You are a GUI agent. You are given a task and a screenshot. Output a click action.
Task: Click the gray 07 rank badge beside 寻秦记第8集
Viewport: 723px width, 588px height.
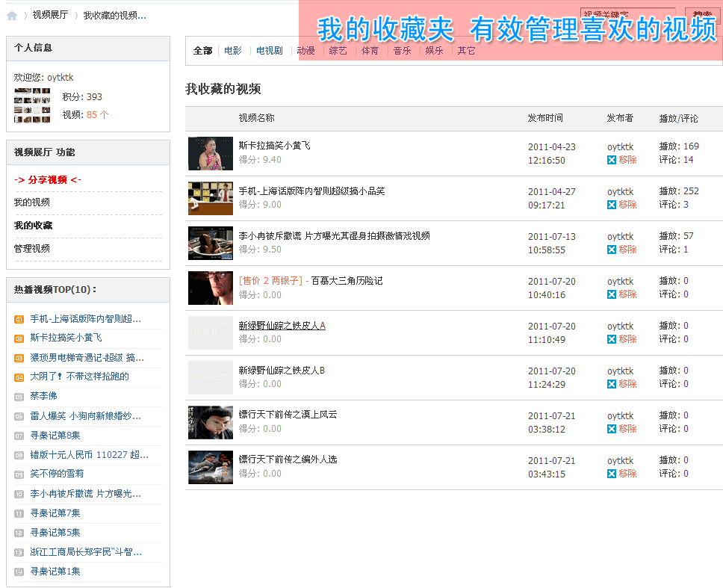point(19,436)
